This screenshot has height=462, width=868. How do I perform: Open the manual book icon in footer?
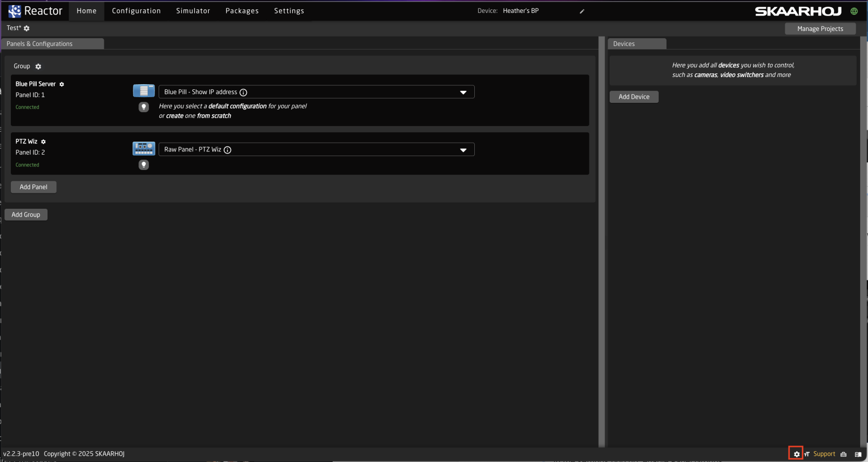coord(858,454)
